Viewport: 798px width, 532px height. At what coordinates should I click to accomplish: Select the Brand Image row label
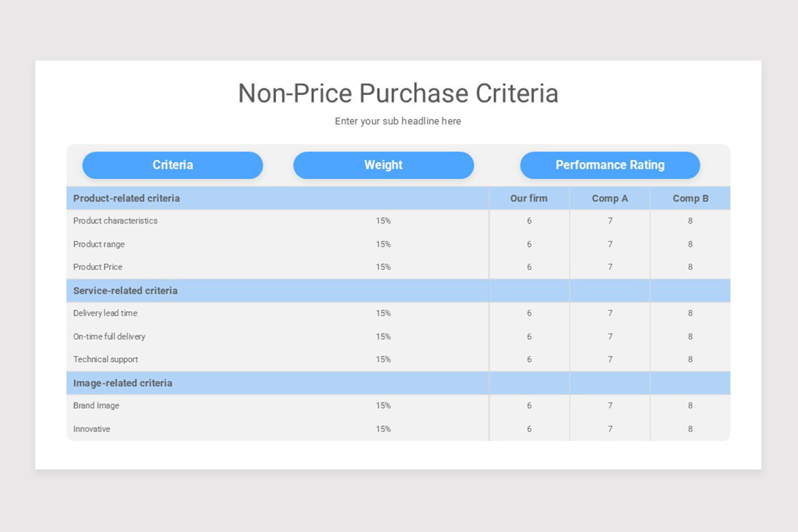[x=96, y=405]
